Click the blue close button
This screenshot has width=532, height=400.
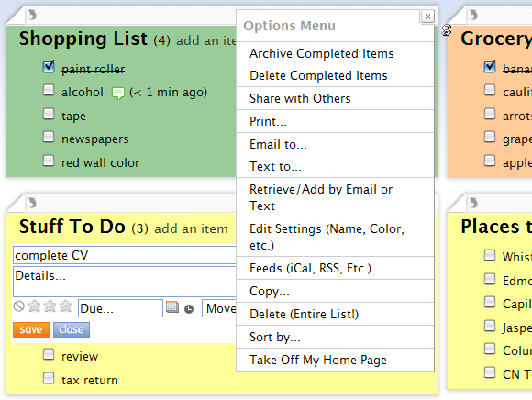(x=72, y=329)
